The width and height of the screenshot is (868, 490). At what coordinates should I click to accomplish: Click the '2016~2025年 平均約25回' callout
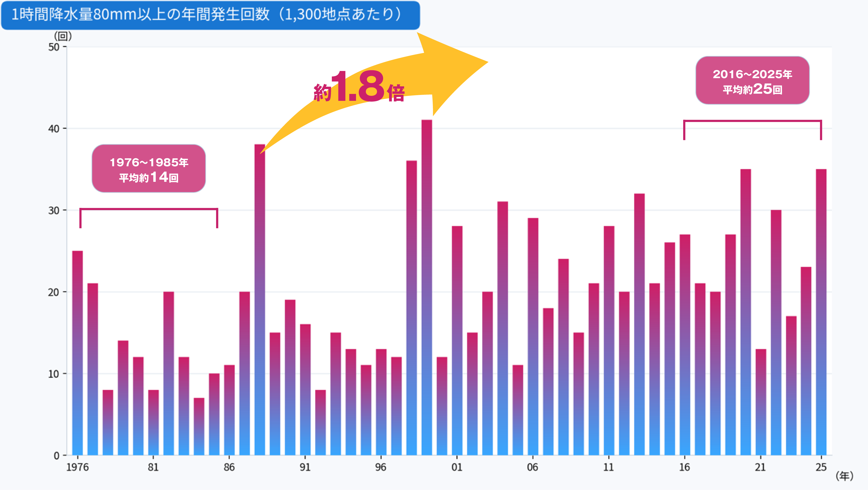click(x=752, y=80)
